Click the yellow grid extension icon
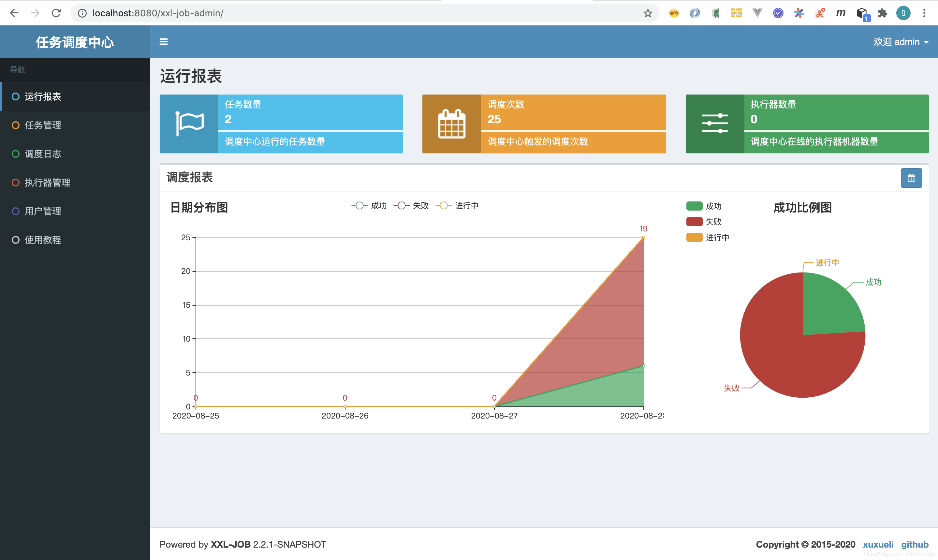The image size is (938, 560). (736, 13)
